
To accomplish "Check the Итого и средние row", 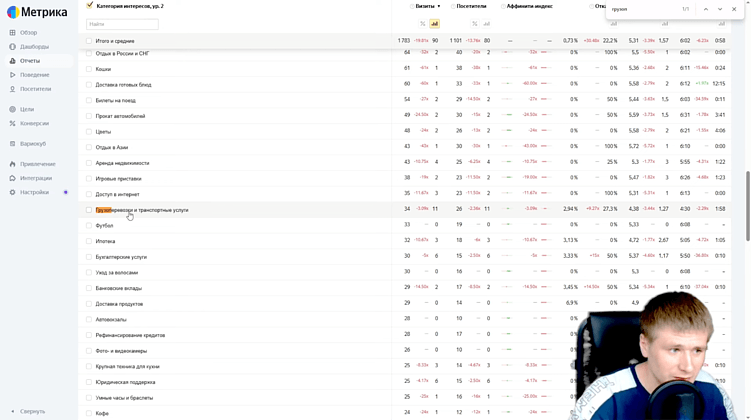I will coord(89,41).
